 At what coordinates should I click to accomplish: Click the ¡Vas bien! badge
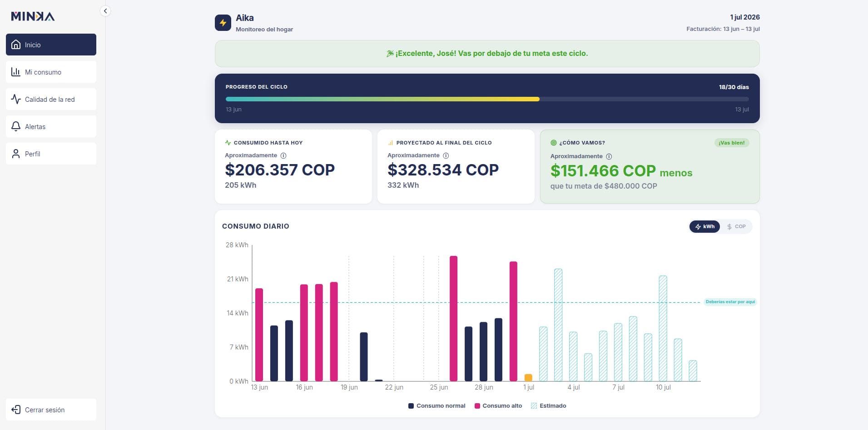coord(732,143)
